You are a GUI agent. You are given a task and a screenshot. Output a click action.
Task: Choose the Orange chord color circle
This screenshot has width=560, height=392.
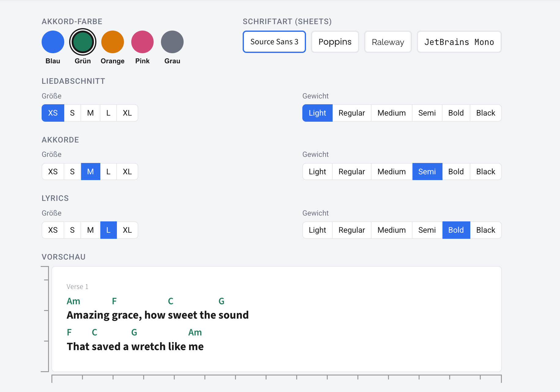[x=113, y=42]
